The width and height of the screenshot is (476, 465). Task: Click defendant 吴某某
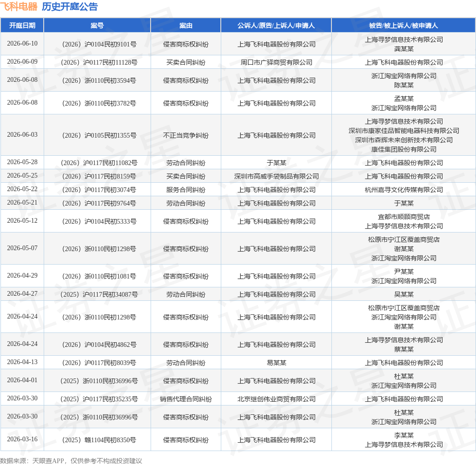click(404, 295)
